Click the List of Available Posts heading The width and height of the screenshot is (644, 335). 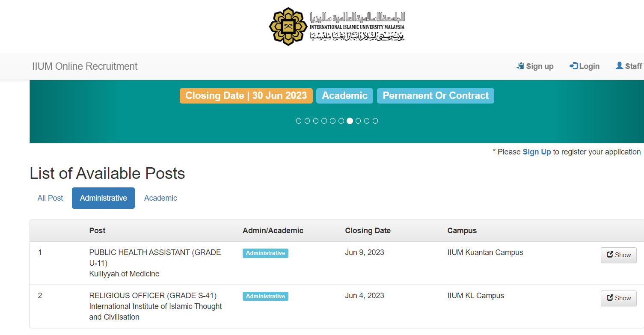coord(107,173)
